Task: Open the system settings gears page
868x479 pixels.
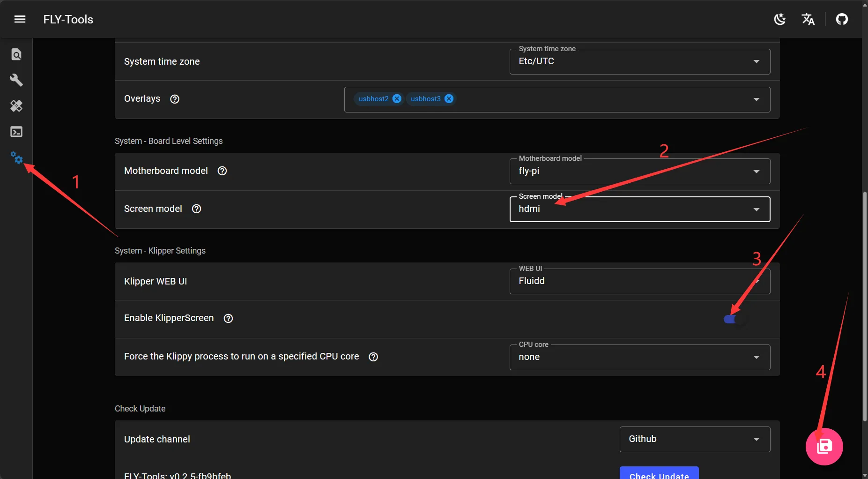Action: point(16,157)
